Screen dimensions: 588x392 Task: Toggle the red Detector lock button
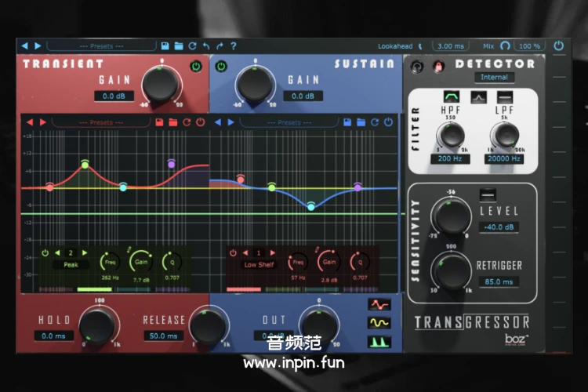tap(437, 67)
